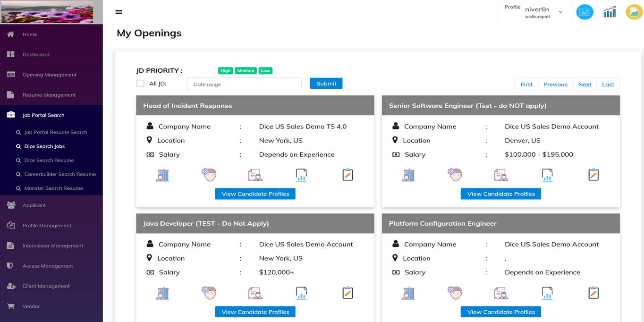The height and width of the screenshot is (322, 644).
Task: Open Dice Search Resume submenu item
Action: [49, 160]
